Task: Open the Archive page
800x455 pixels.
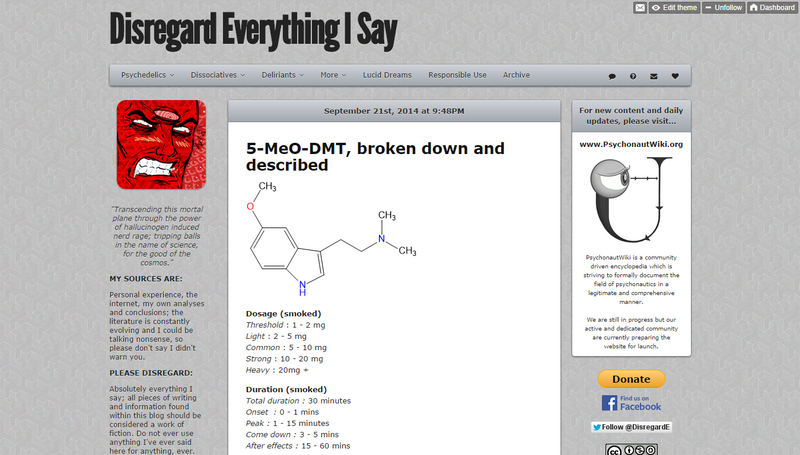Action: tap(516, 75)
